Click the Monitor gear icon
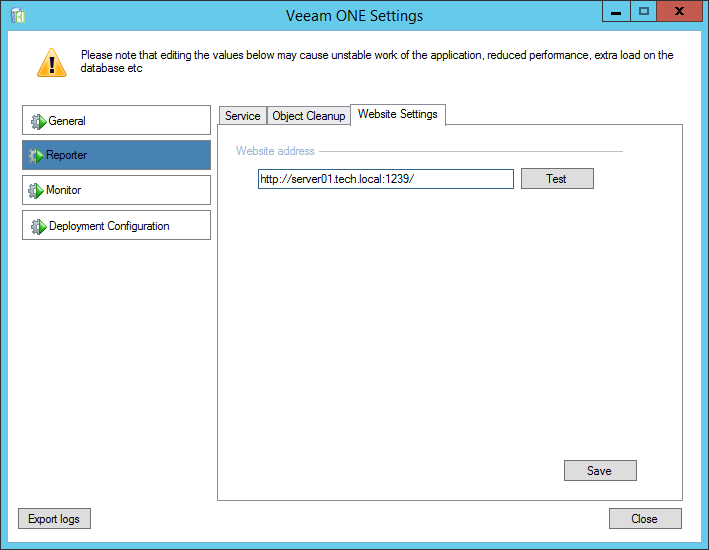 click(38, 190)
